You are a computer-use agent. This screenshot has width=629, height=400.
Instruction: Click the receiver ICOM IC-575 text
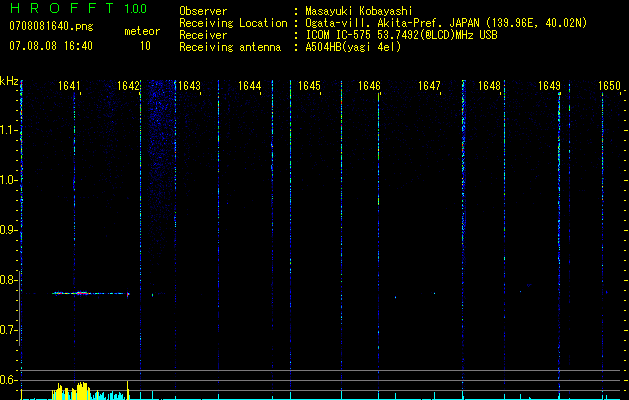401,35
